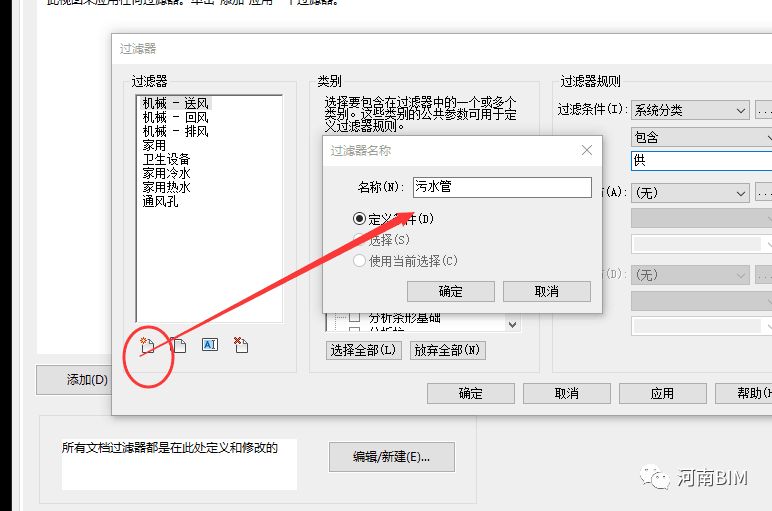Click the 选择全部(L) button
772x511 pixels.
(x=363, y=351)
